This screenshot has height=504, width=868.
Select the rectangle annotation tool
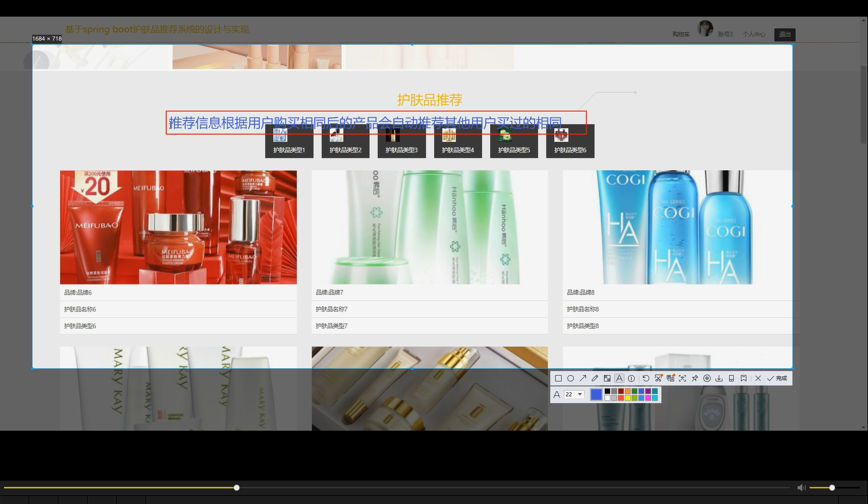point(558,378)
